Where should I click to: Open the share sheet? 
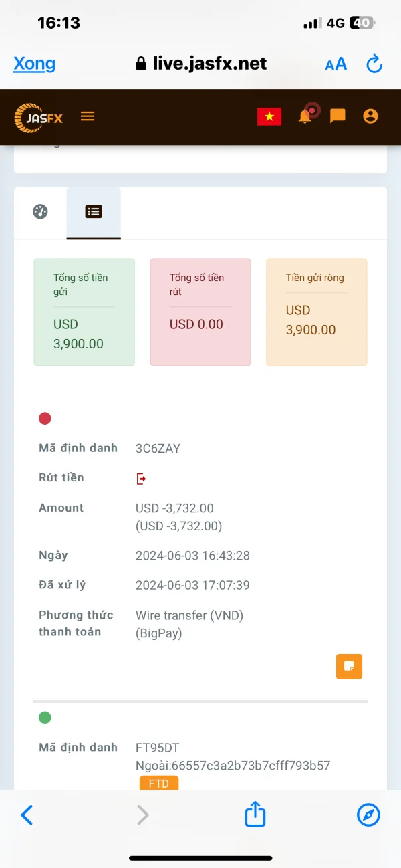[x=255, y=815]
